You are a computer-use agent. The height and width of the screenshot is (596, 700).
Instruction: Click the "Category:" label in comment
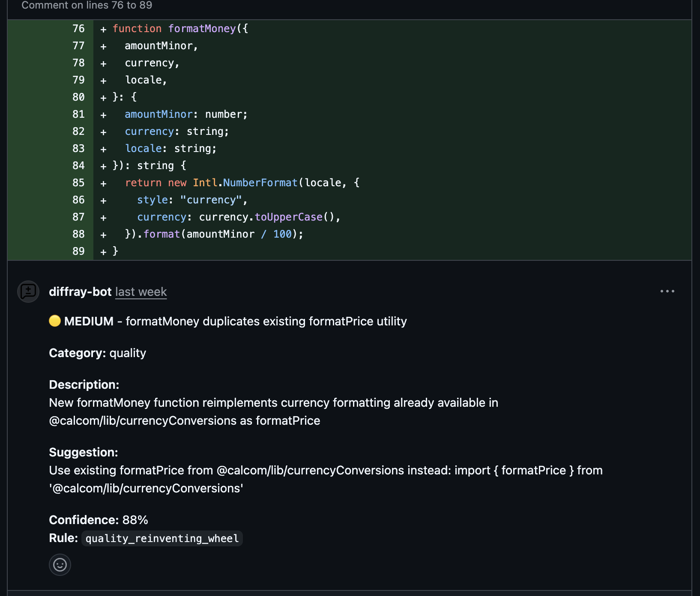(x=77, y=353)
